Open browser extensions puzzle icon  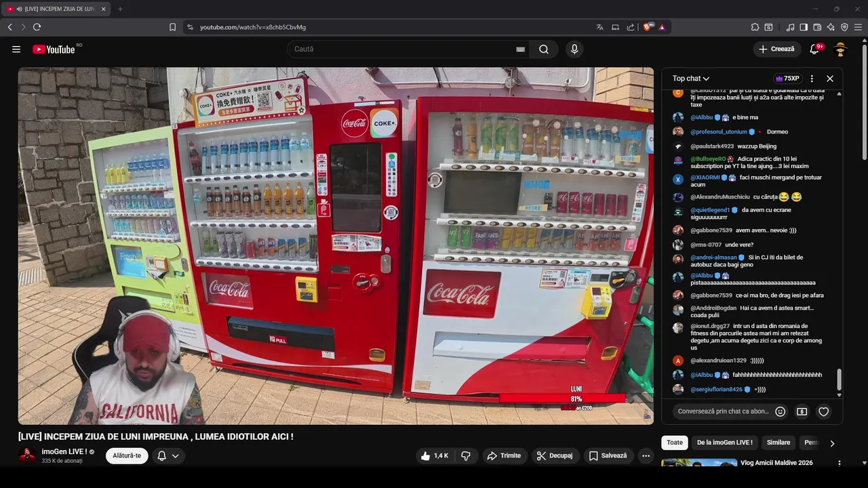755,27
